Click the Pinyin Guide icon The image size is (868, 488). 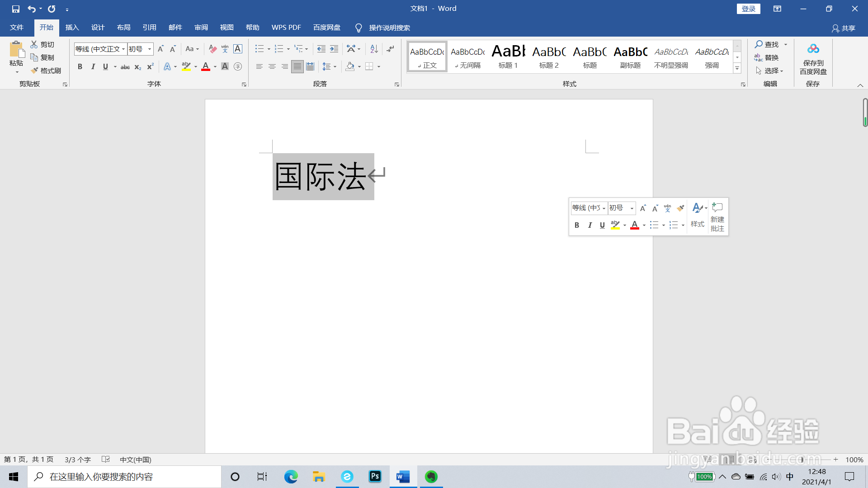coord(225,49)
